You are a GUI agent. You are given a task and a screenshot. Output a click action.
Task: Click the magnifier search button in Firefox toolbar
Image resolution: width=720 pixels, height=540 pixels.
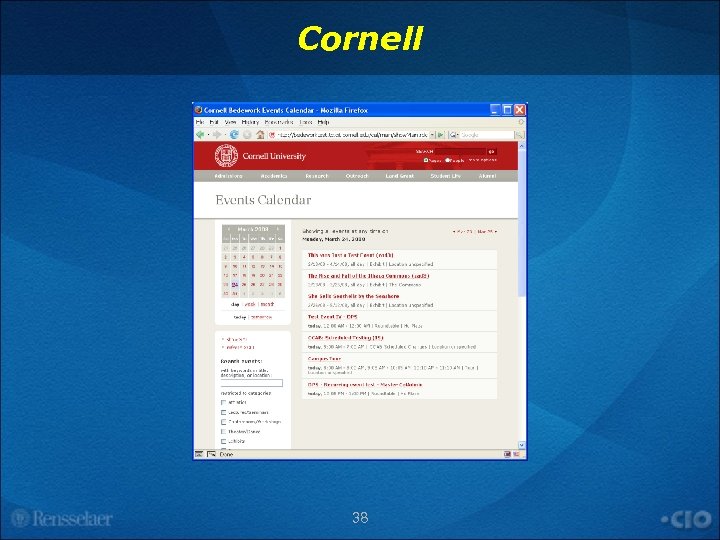pyautogui.click(x=519, y=135)
